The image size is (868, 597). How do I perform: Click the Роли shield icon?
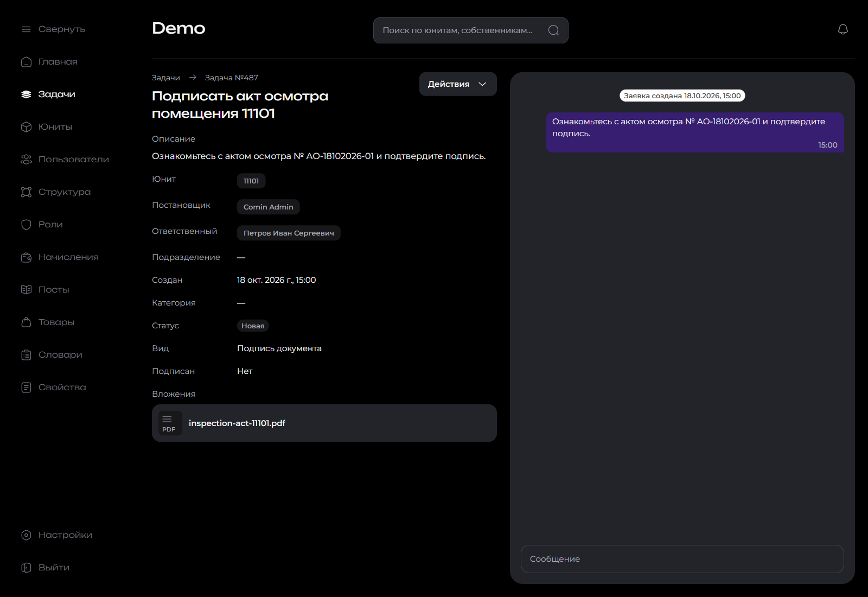pyautogui.click(x=26, y=225)
